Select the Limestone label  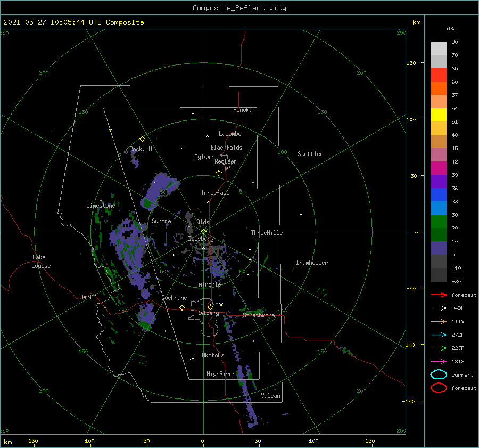(x=101, y=206)
